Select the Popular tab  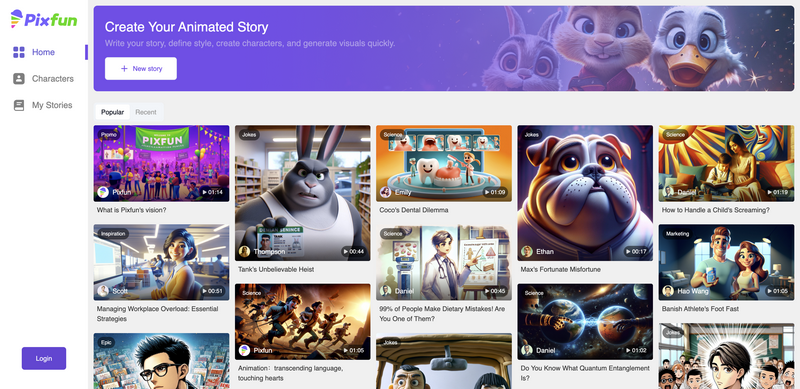(112, 112)
